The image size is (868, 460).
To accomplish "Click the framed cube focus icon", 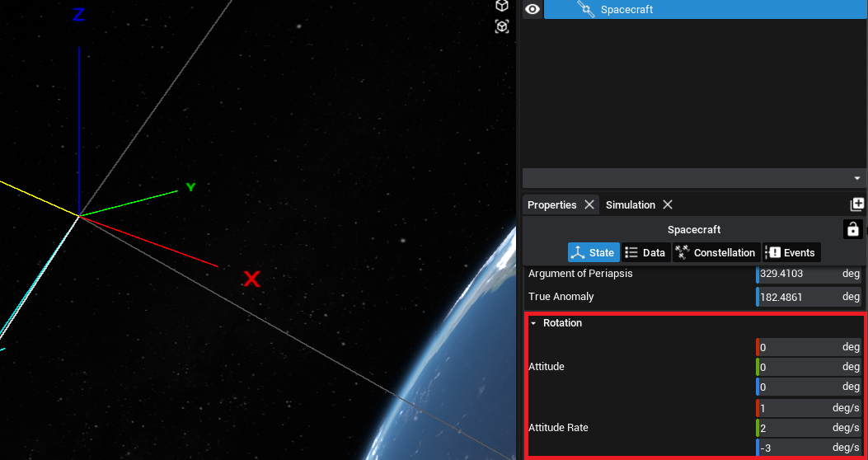I will (x=501, y=26).
